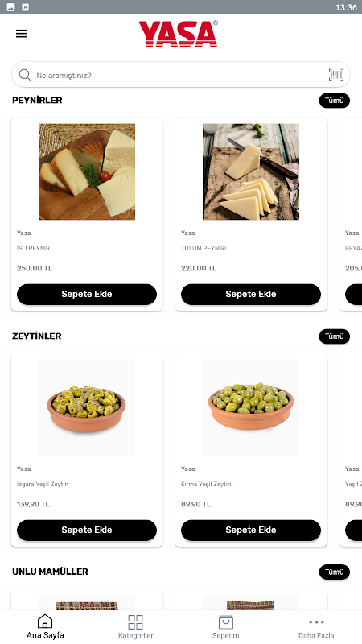Tap the status bar keyboard A icon
This screenshot has width=362, height=644.
(26, 7)
